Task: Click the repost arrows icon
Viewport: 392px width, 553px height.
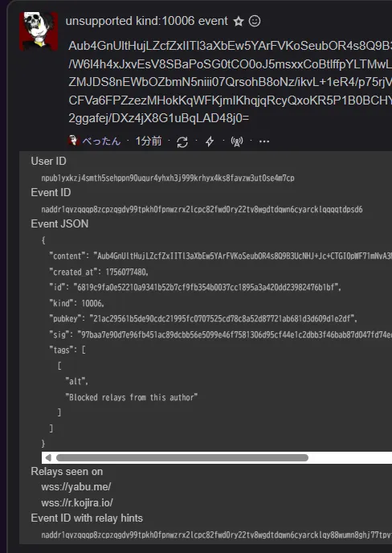Action: point(182,141)
